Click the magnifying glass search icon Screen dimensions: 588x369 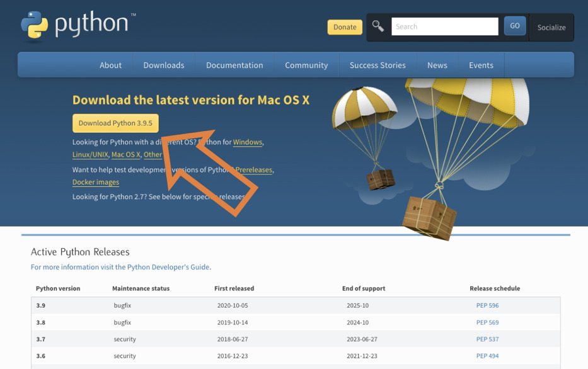pyautogui.click(x=378, y=26)
